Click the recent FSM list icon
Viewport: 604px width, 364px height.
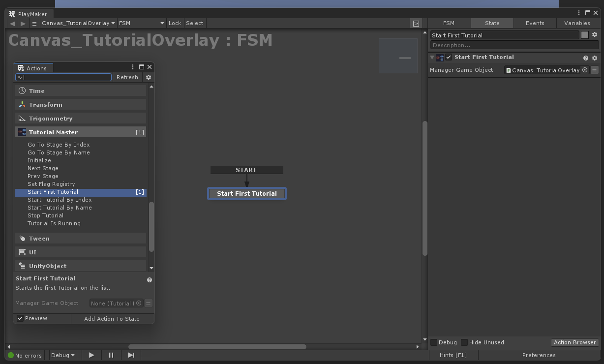pyautogui.click(x=34, y=23)
